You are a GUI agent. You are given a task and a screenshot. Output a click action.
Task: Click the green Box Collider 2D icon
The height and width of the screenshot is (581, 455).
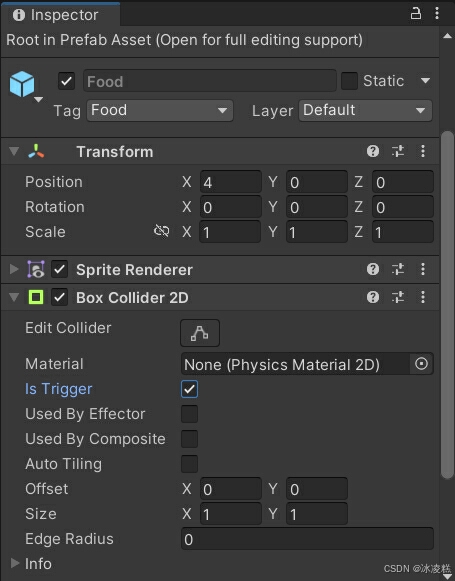click(36, 297)
